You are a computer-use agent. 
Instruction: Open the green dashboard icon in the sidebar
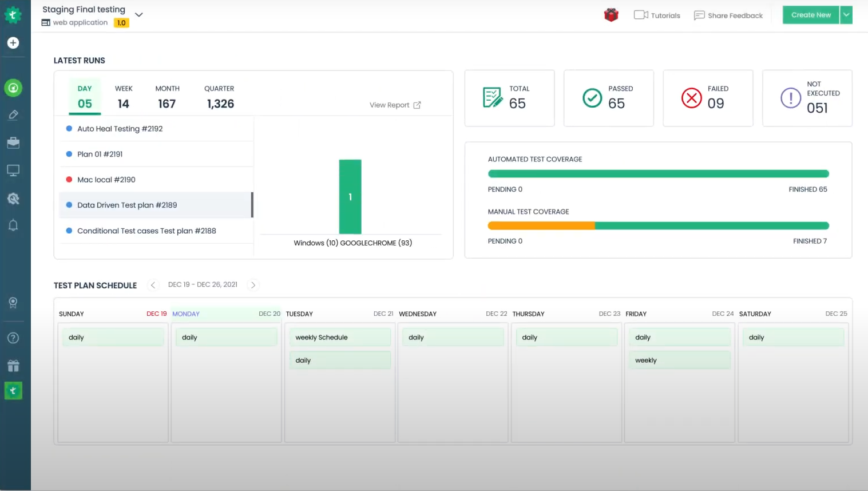point(13,88)
